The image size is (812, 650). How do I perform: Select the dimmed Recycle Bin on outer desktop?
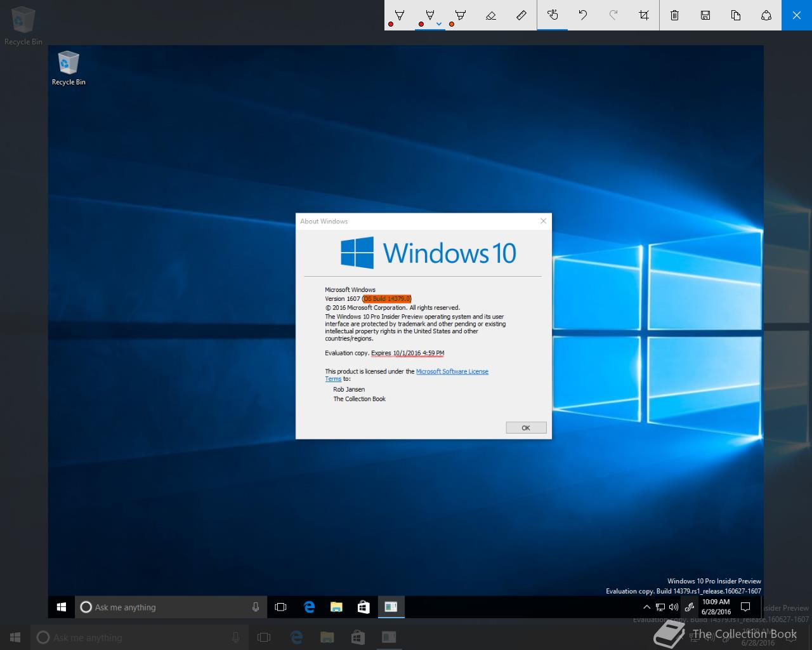pyautogui.click(x=23, y=26)
